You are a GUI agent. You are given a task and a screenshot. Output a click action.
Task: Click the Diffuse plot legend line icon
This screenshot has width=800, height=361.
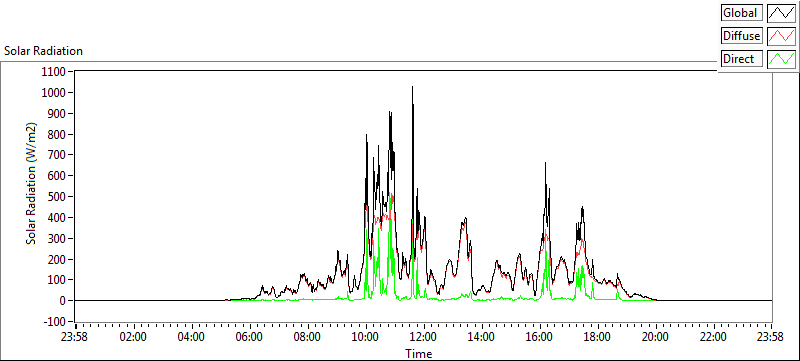pos(781,36)
